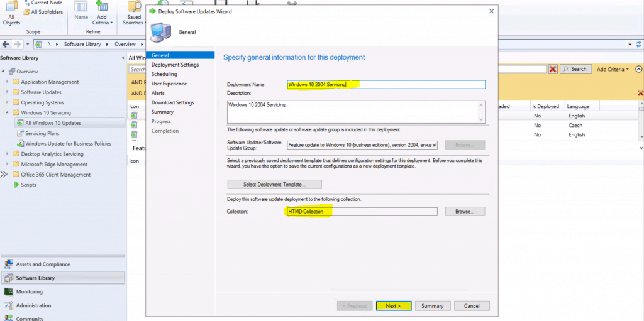This screenshot has width=644, height=321.
Task: Click the Collection field HTMD Collection
Action: [x=362, y=212]
